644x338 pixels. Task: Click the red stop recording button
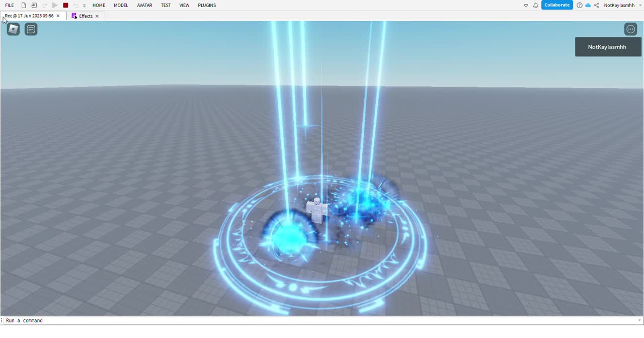point(65,5)
